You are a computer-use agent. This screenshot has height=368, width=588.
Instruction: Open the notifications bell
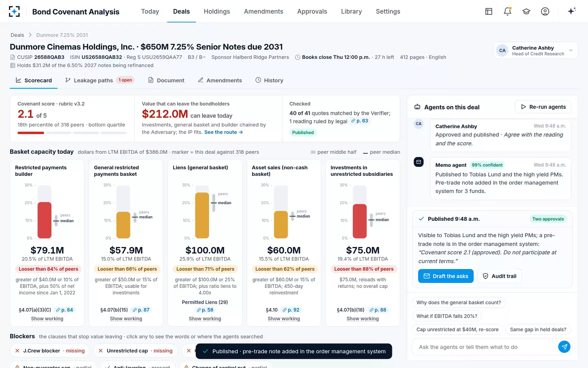point(508,11)
